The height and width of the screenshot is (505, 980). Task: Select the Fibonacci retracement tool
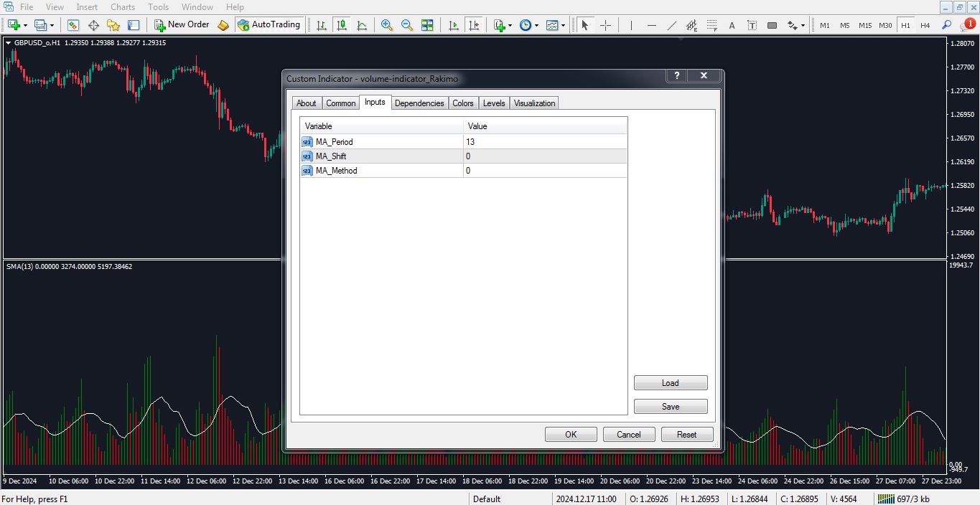point(711,25)
